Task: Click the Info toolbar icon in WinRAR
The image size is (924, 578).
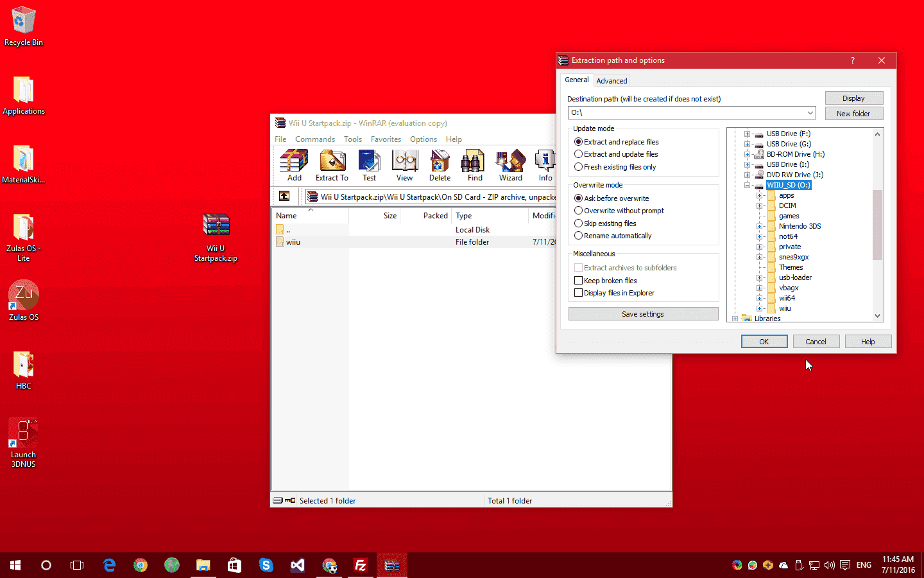Action: (x=545, y=166)
